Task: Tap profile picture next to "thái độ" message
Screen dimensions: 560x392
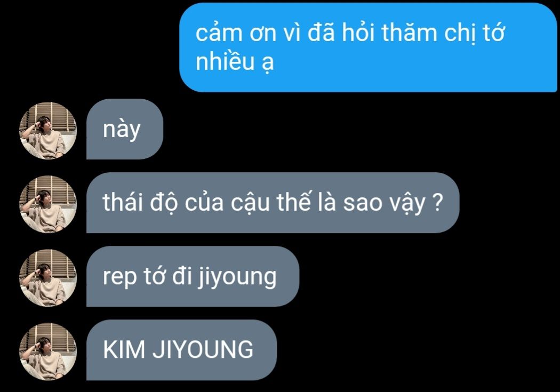Action: click(x=48, y=204)
